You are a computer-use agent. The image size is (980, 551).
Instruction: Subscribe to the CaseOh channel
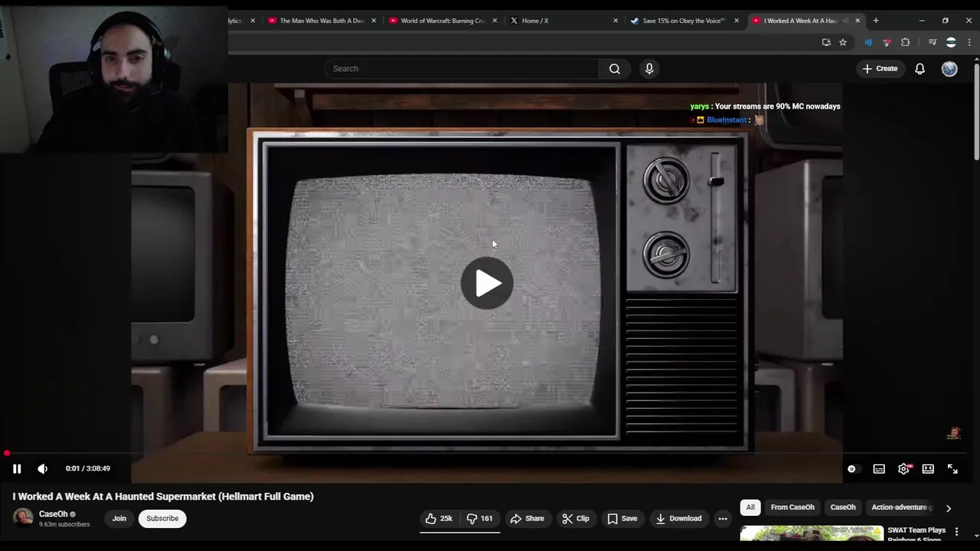point(162,519)
